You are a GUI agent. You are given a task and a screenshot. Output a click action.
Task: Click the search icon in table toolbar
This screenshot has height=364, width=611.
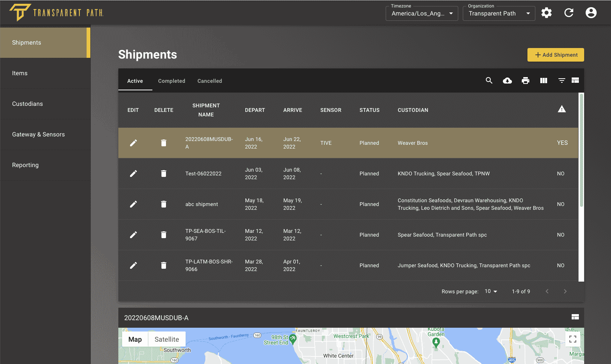click(489, 81)
